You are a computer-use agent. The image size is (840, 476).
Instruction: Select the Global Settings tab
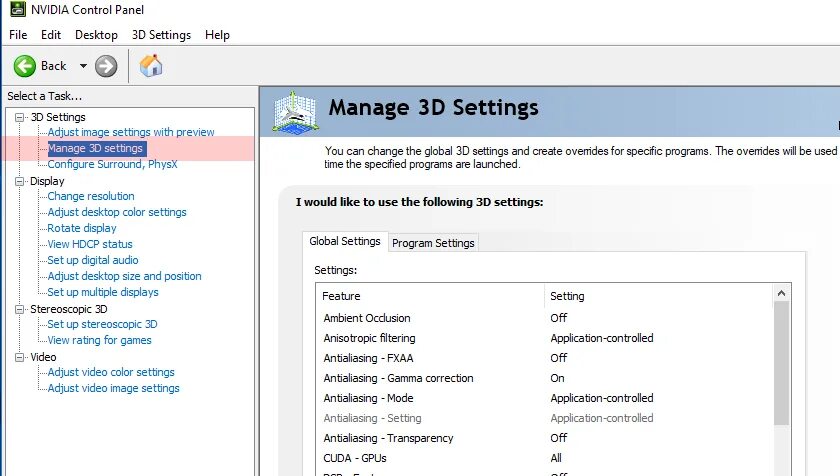point(345,241)
